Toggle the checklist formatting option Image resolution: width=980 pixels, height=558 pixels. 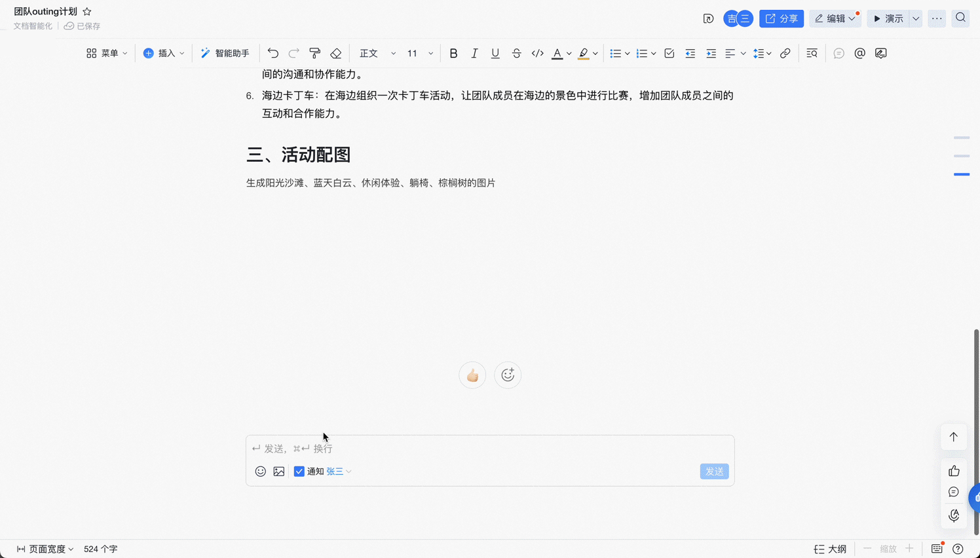[x=669, y=53]
